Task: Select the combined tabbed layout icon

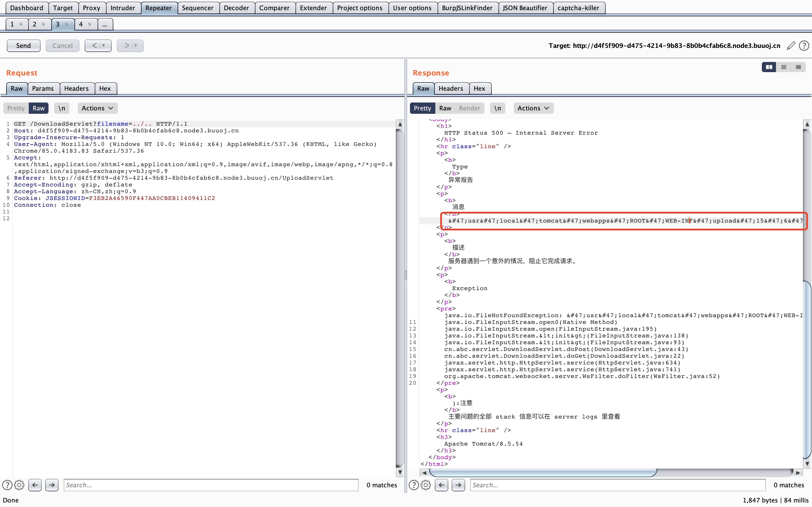Action: (798, 67)
